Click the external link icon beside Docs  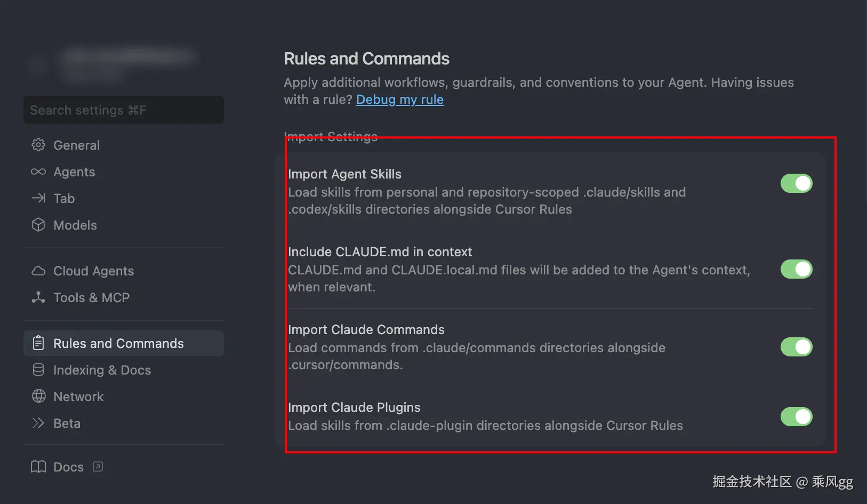coord(98,467)
